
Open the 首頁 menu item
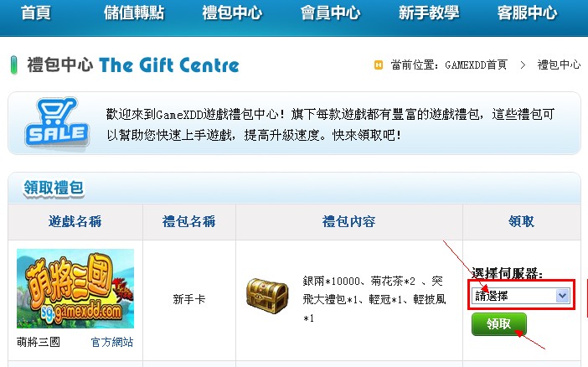36,13
